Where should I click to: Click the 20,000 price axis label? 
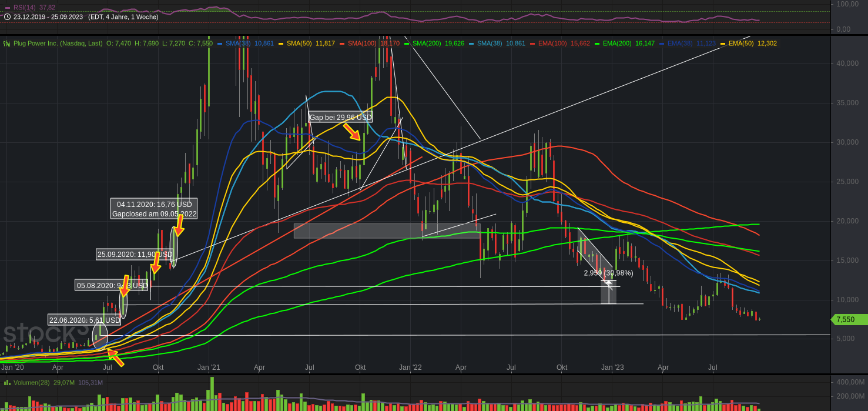point(847,221)
